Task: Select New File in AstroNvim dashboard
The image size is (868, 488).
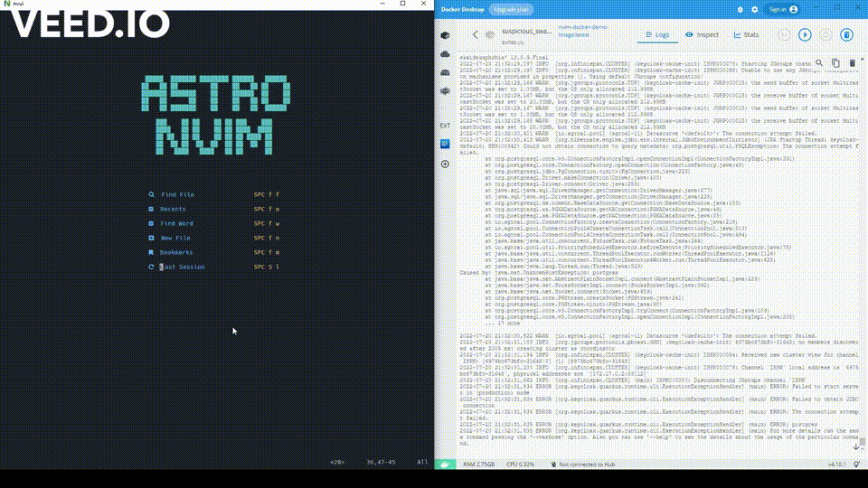Action: point(175,238)
